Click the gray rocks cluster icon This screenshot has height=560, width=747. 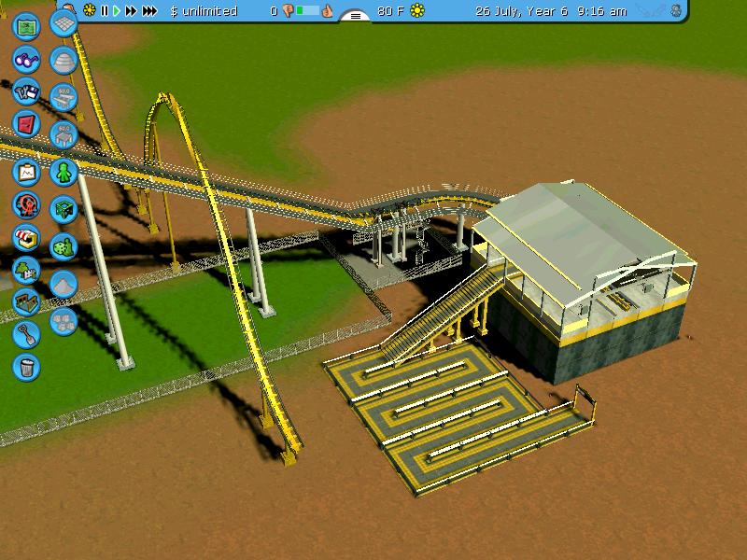click(63, 321)
